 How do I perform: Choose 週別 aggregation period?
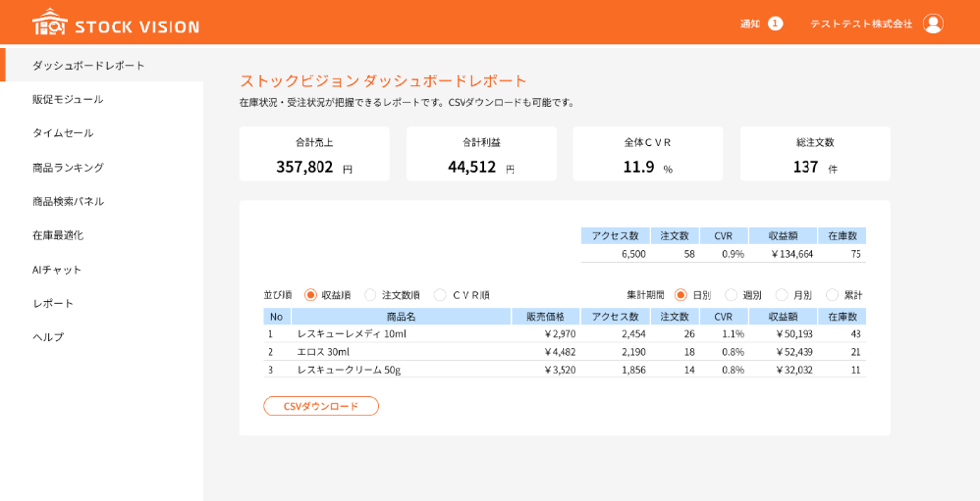pos(731,295)
